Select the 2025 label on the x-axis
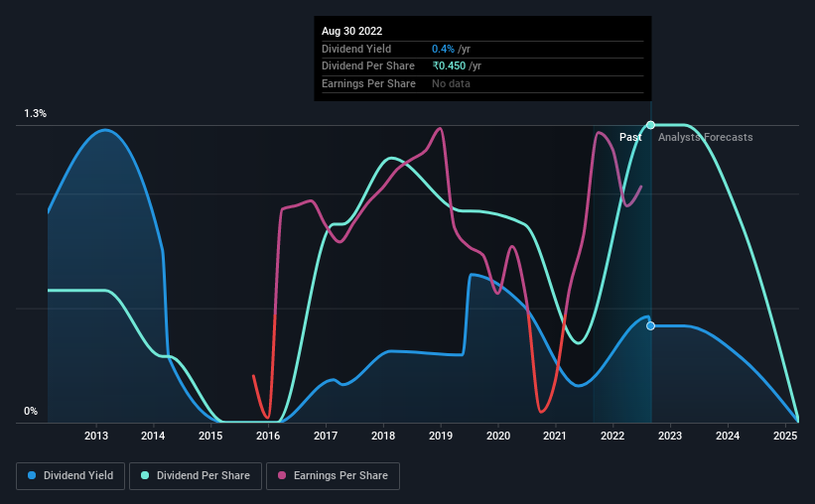The height and width of the screenshot is (504, 815). [785, 436]
